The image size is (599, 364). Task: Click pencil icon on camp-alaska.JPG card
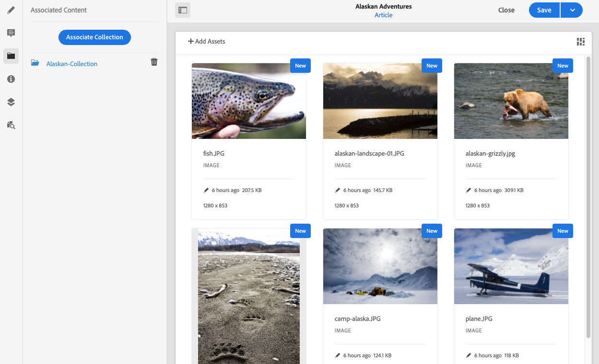coord(338,355)
